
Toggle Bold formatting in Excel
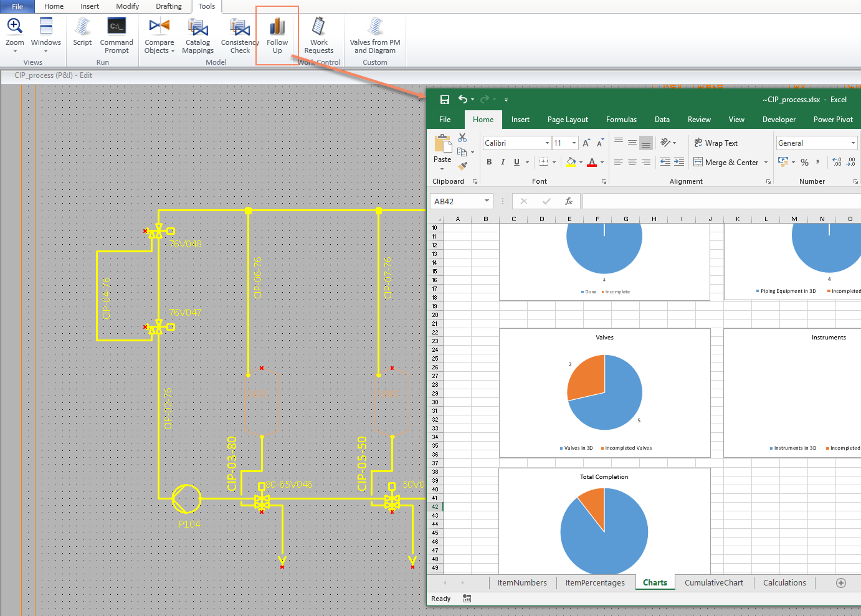pos(489,162)
